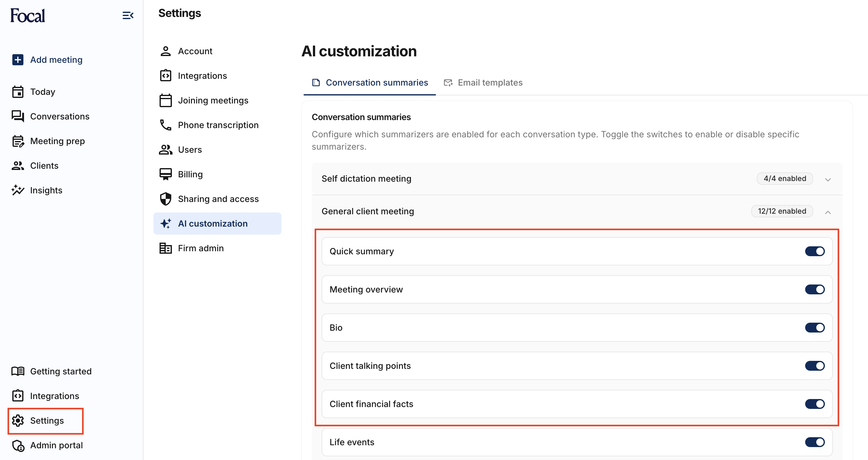Click the Phone transcription phone icon
This screenshot has width=868, height=460.
pyautogui.click(x=165, y=125)
